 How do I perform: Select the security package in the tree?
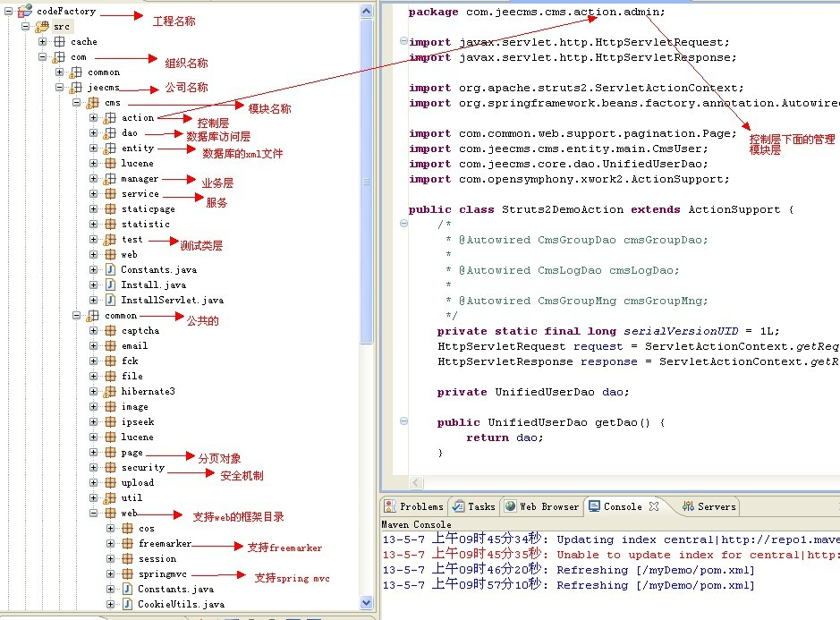point(143,468)
